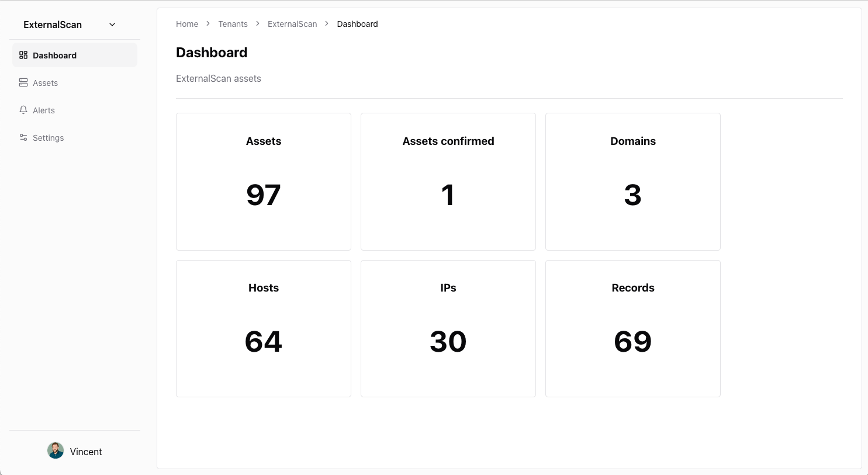Click the Assets count card showing 97
868x475 pixels.
tap(263, 181)
